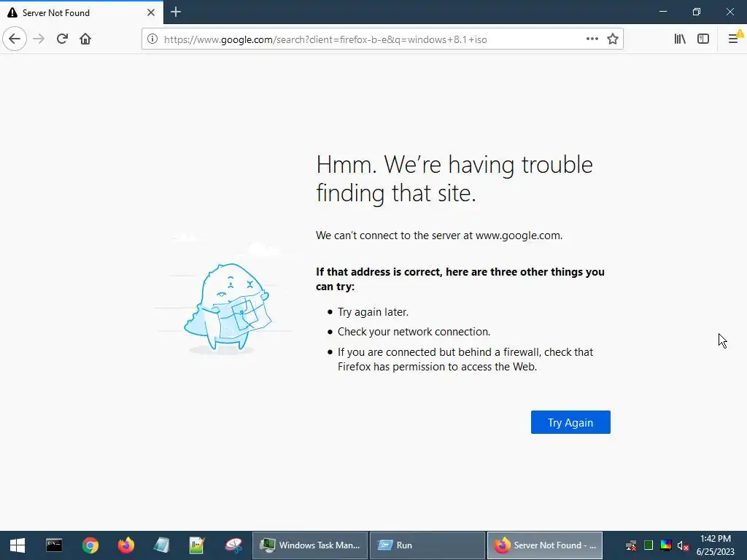747x560 pixels.
Task: Open the Library panel
Action: (x=680, y=39)
